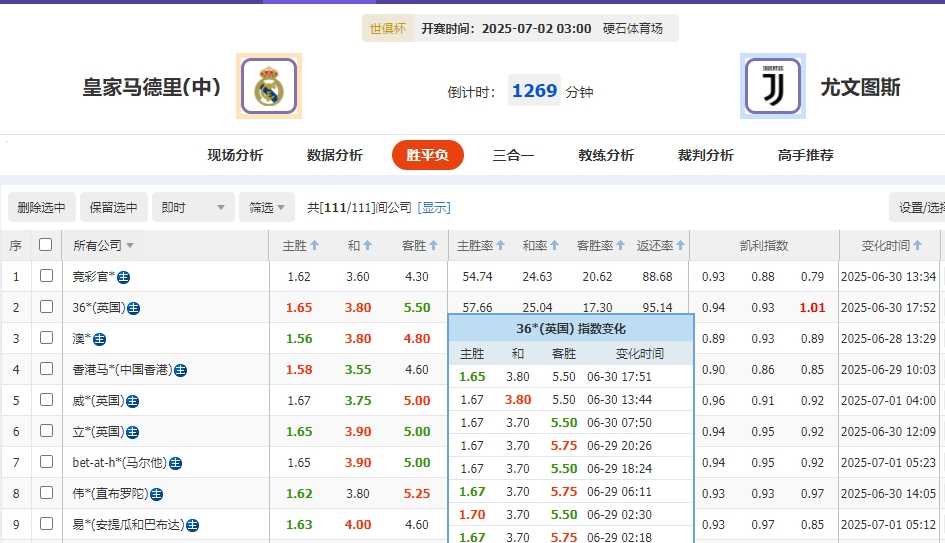Screen dimensions: 945x543
Task: Click the 主 badge next to 36*(英国)
Action: (133, 308)
